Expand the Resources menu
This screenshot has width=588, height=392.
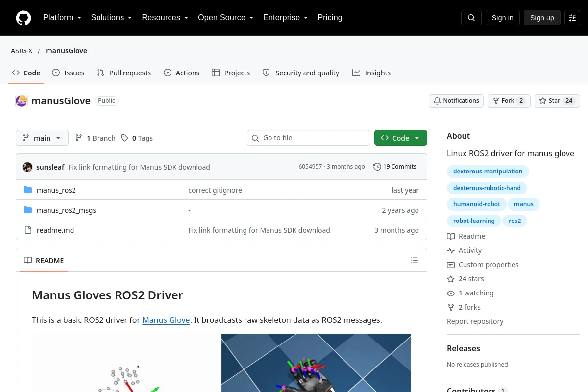165,18
